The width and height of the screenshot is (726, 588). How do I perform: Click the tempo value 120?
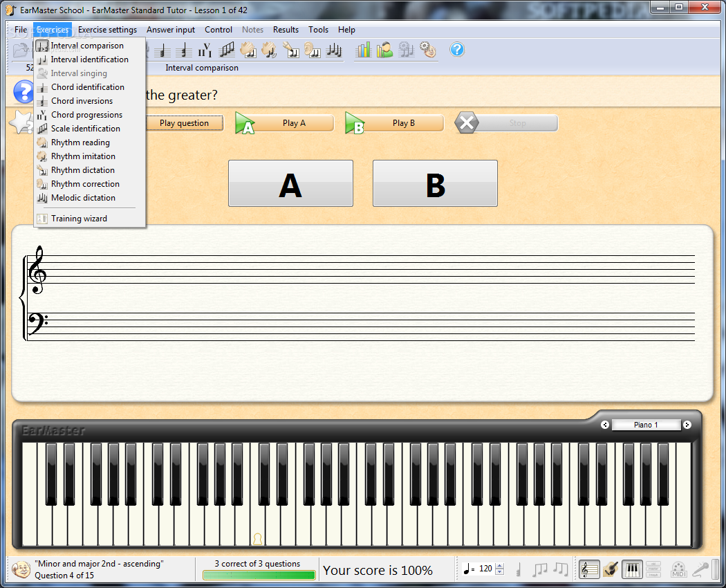[x=485, y=569]
